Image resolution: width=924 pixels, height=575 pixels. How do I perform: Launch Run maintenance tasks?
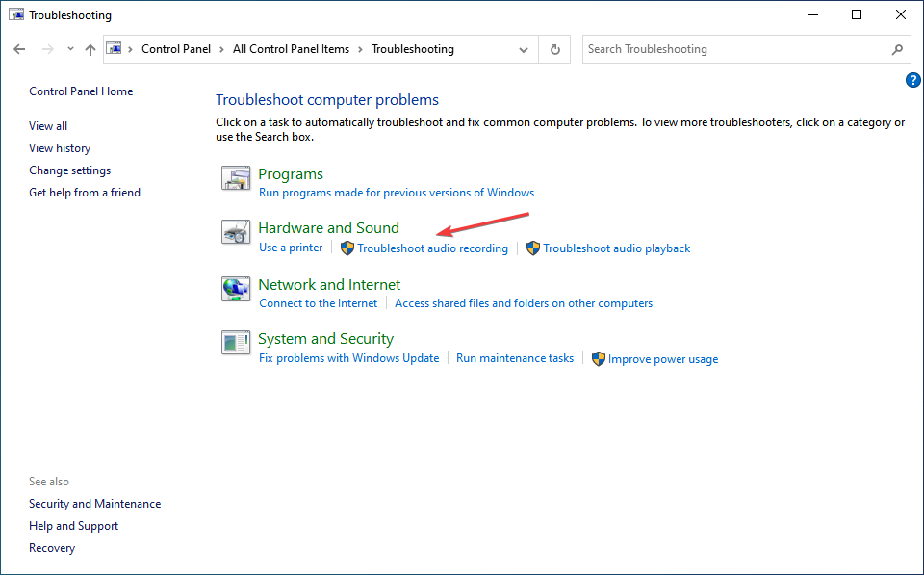click(515, 358)
